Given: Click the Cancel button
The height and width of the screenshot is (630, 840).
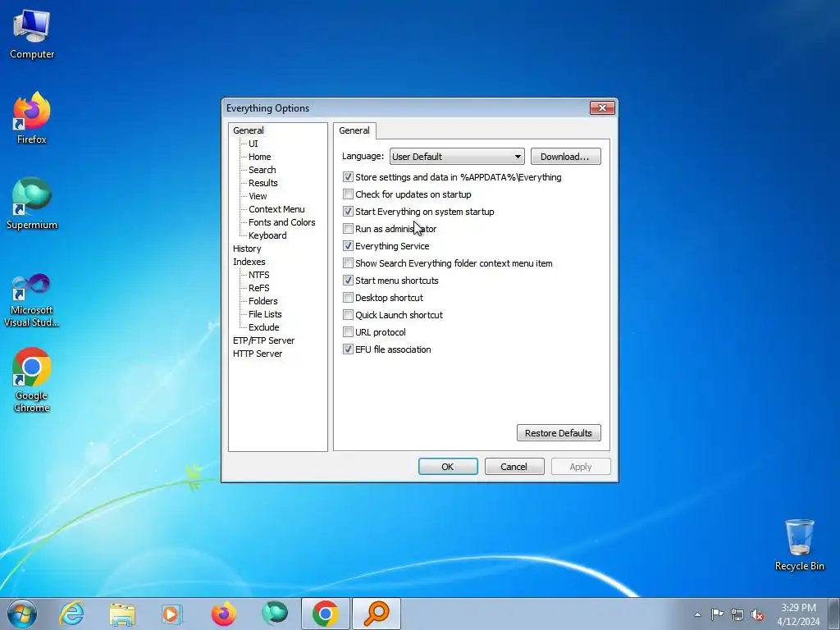Looking at the screenshot, I should pos(514,467).
